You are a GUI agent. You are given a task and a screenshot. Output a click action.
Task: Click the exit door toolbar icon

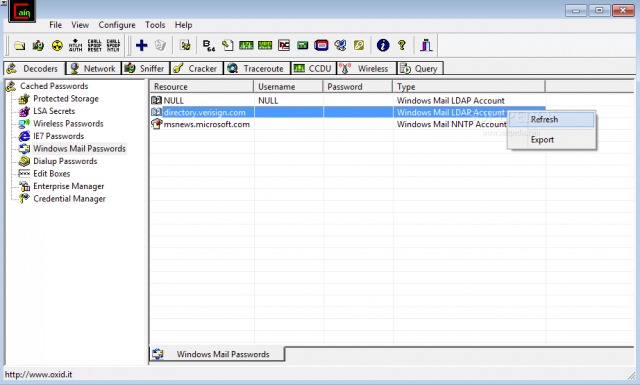click(426, 45)
